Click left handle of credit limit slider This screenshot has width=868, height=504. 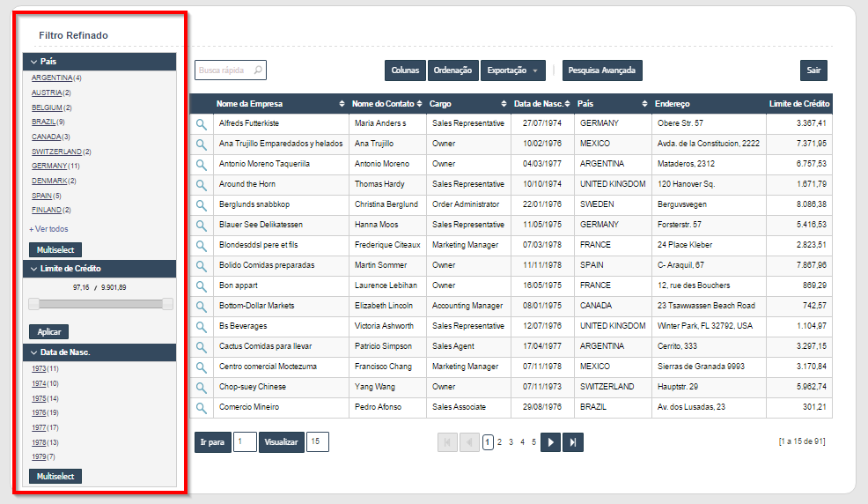click(34, 304)
